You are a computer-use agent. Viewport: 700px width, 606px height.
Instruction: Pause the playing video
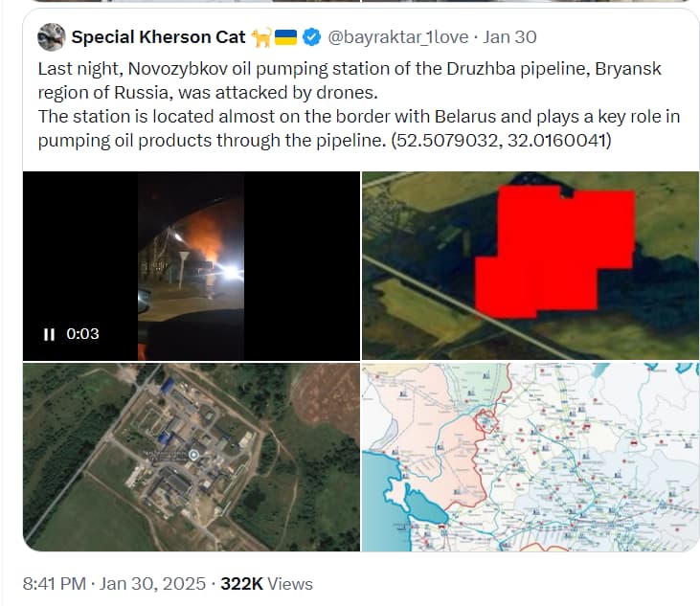[x=49, y=334]
